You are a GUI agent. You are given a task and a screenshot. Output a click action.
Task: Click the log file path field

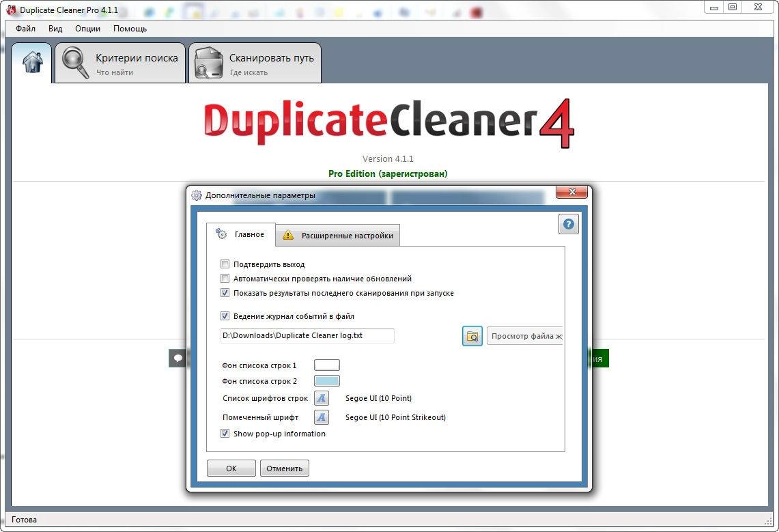tap(307, 336)
